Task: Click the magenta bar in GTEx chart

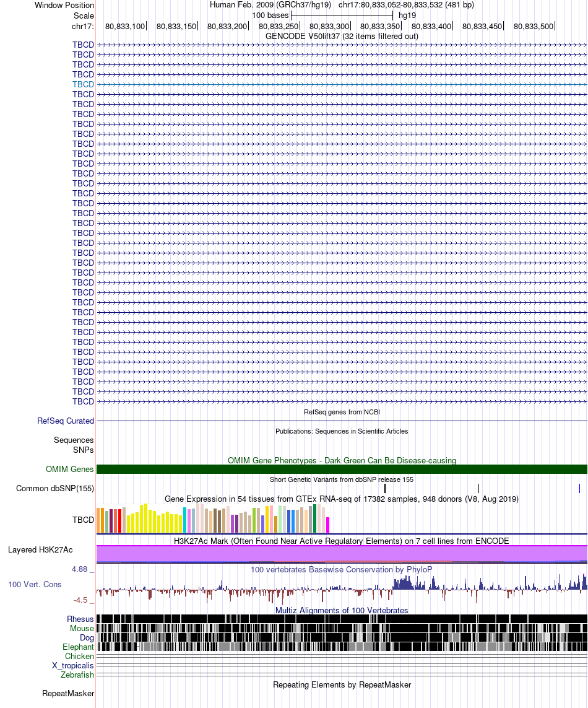Action: coord(327,525)
